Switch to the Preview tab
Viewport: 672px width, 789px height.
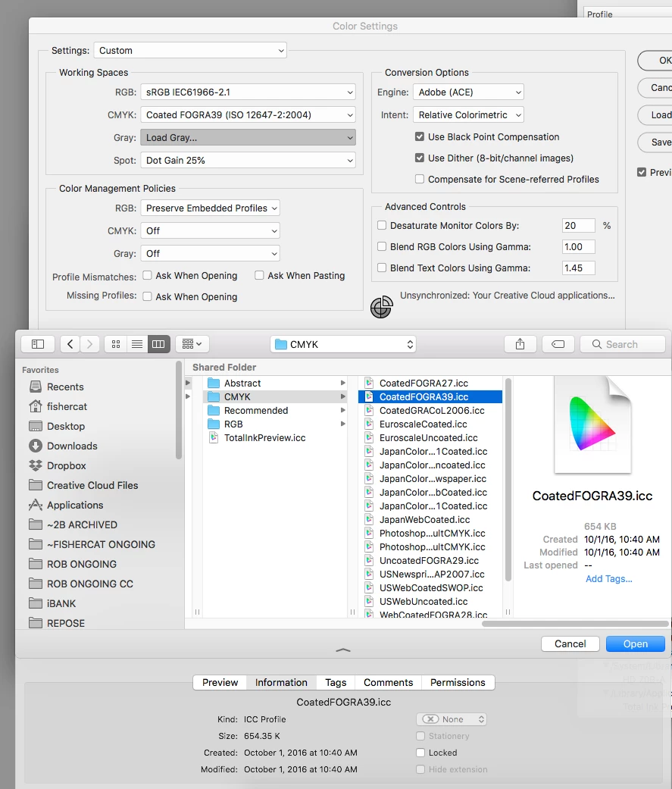click(x=220, y=682)
